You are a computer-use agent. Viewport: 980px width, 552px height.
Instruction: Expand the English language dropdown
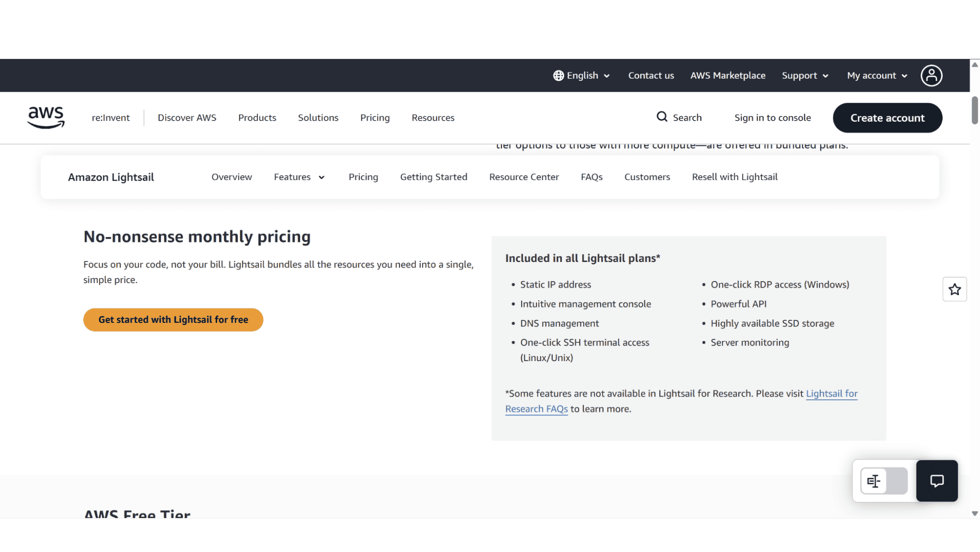[x=581, y=76]
